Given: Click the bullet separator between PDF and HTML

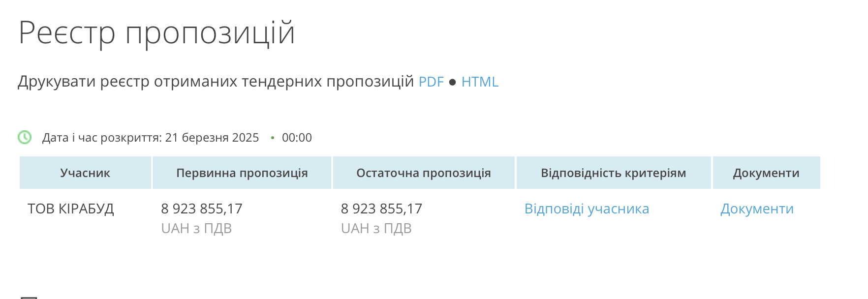Looking at the screenshot, I should click(453, 82).
